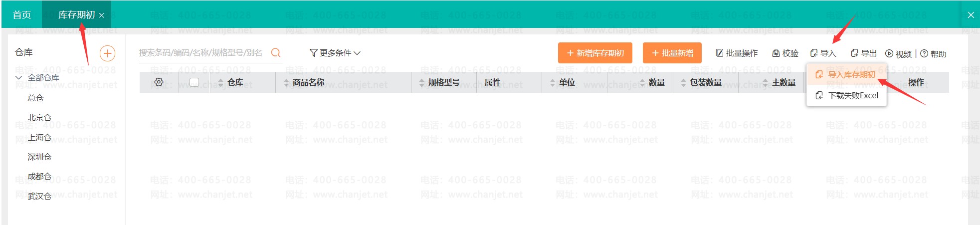Click the 校验 verify icon
This screenshot has height=225, width=980.
click(x=776, y=53)
